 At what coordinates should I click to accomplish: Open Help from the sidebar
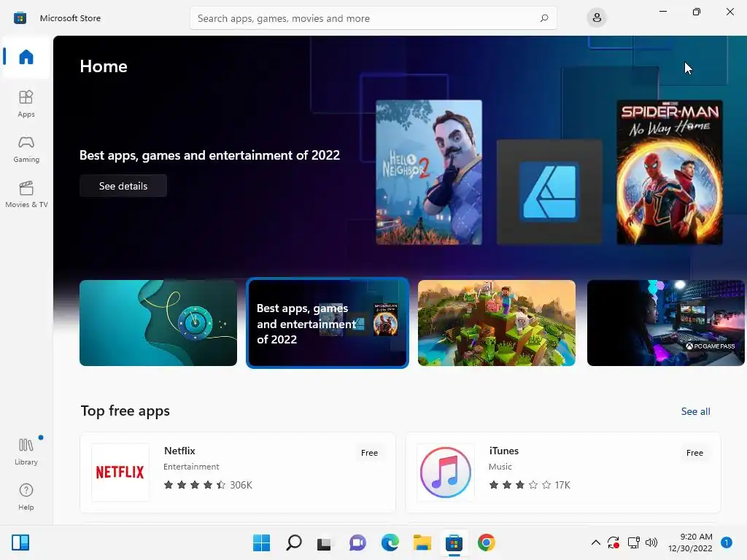point(26,497)
